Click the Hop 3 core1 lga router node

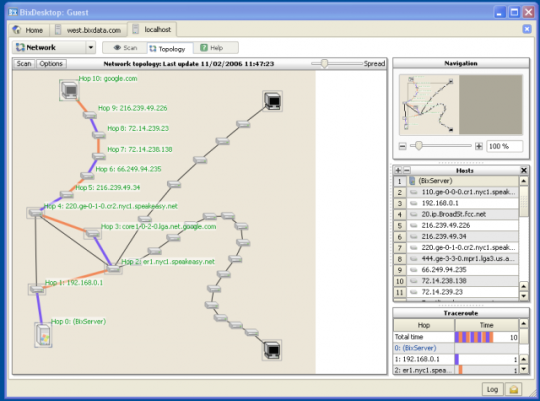click(x=92, y=234)
